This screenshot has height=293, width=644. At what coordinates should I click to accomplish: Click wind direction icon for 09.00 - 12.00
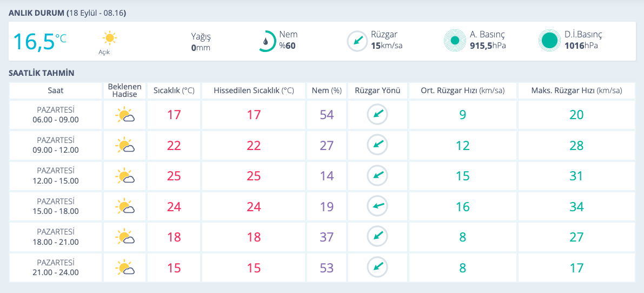[377, 145]
